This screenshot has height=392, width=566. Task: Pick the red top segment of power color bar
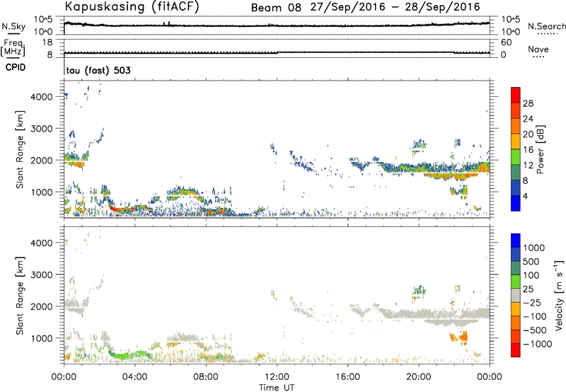coord(516,95)
